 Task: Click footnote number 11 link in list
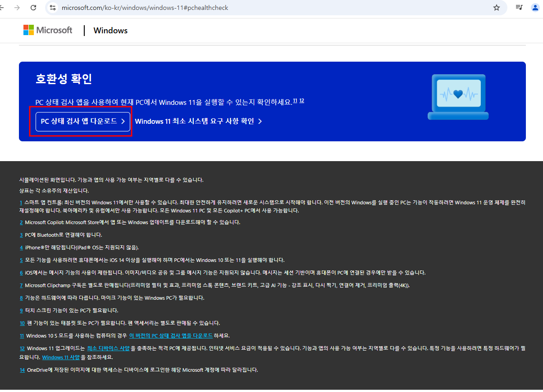[x=22, y=336]
